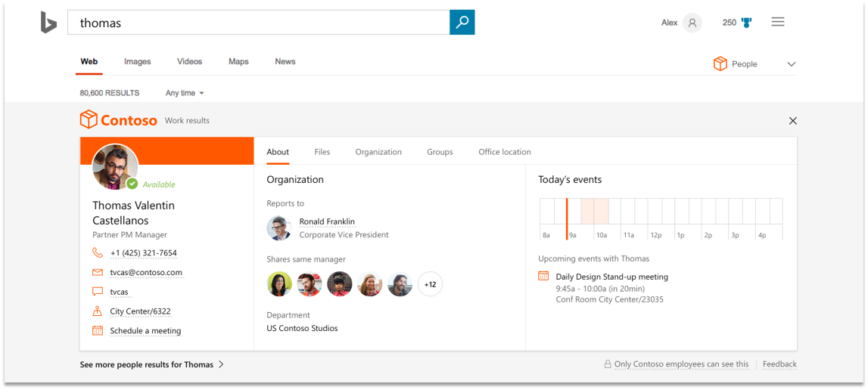Screen dimensions: 868x390
Task: Click US Contoso Studios department text
Action: [x=302, y=328]
